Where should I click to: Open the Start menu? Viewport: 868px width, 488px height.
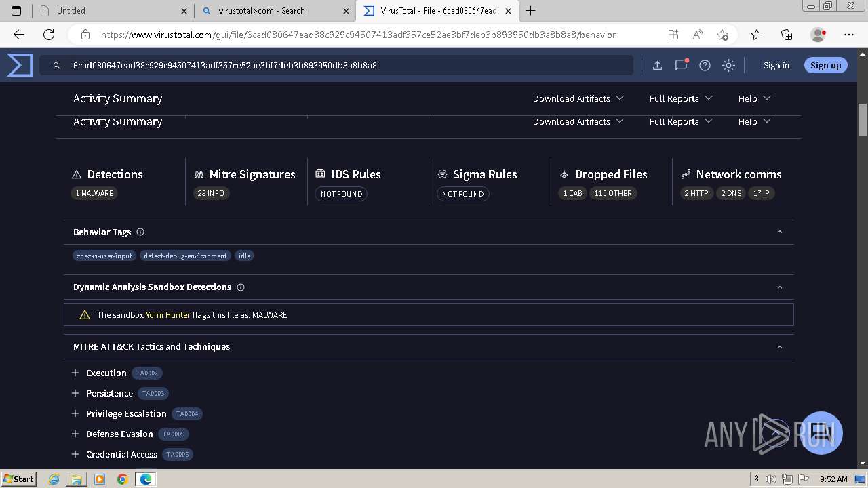click(18, 479)
